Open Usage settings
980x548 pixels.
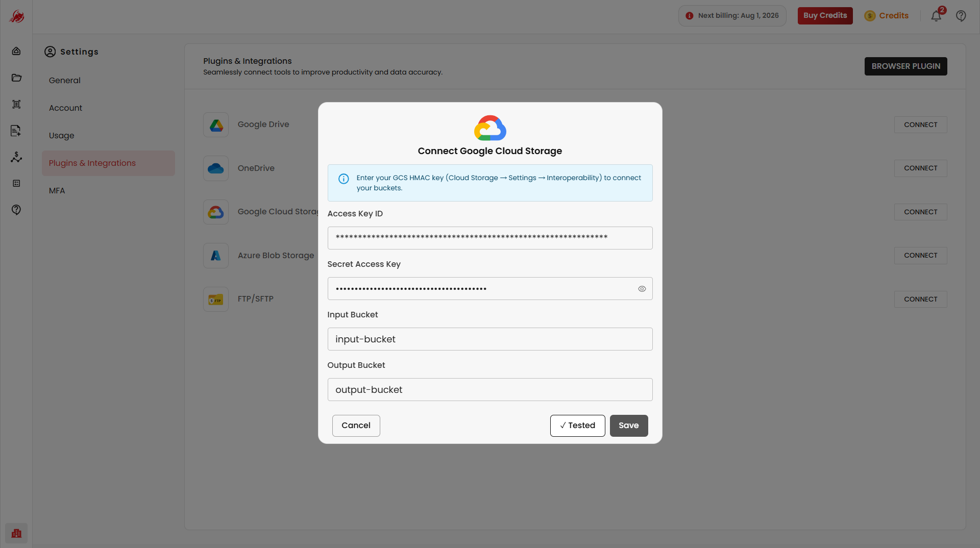62,136
